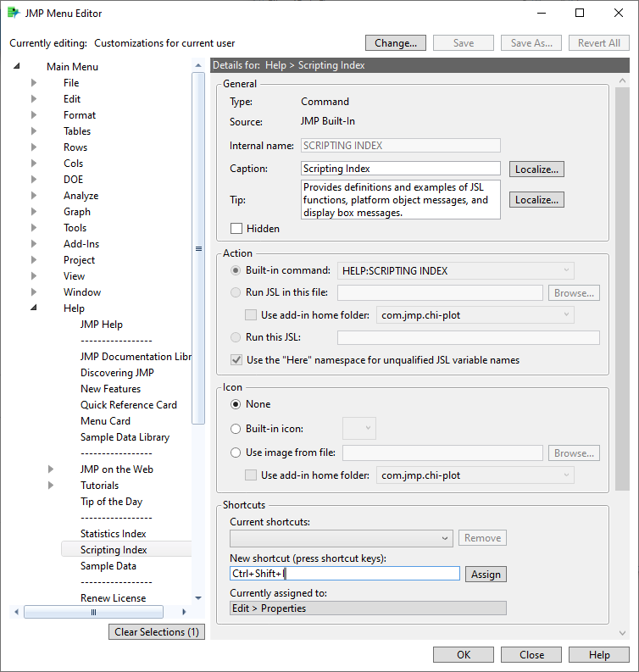
Task: Click the details pane scroll down arrow
Action: pyautogui.click(x=622, y=632)
